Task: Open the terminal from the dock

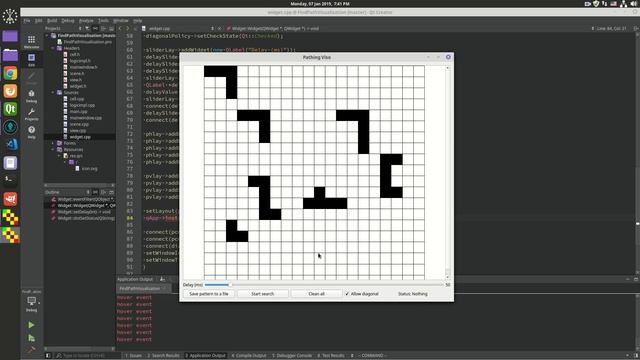Action: (10, 180)
